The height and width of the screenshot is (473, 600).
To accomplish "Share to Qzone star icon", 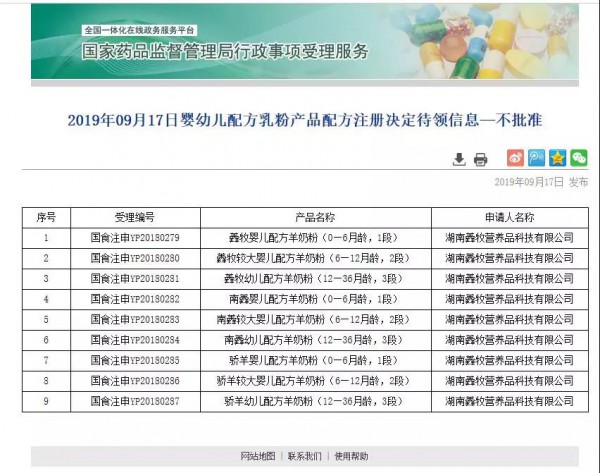I will coord(557,158).
